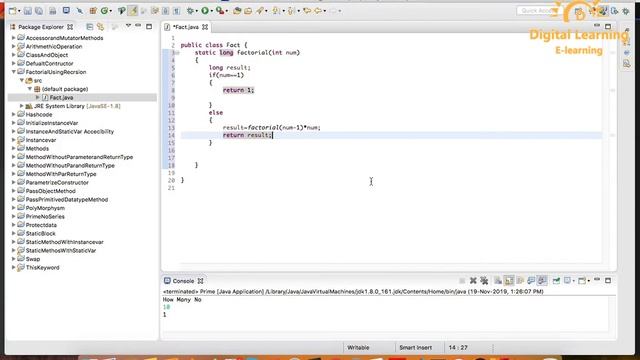Click the Run Last Tool icon
The height and width of the screenshot is (360, 640).
(220, 11)
